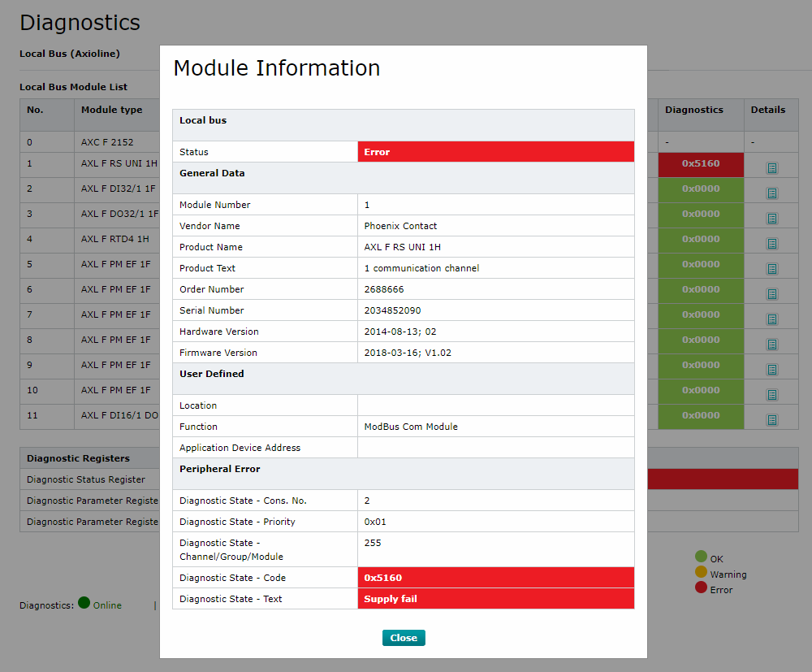Close the Module Information dialog
812x672 pixels.
tap(404, 638)
